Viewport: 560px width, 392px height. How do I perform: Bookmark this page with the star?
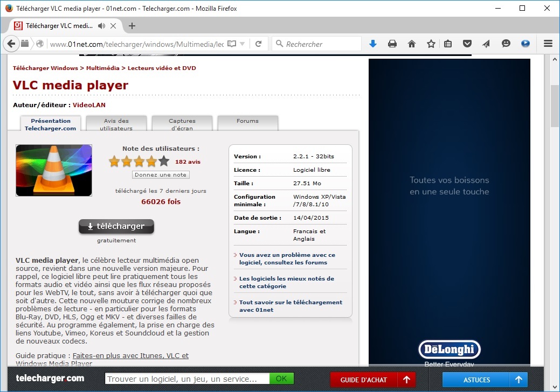[431, 44]
